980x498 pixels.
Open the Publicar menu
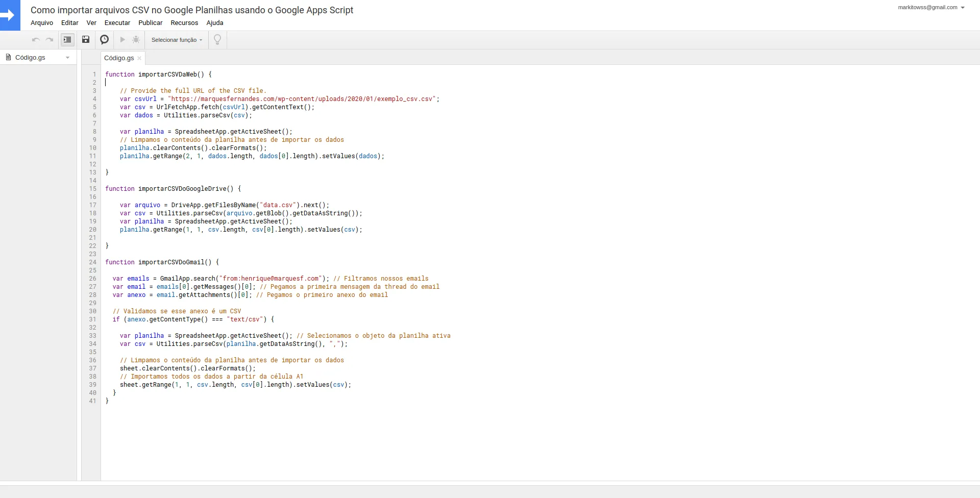[x=151, y=23]
